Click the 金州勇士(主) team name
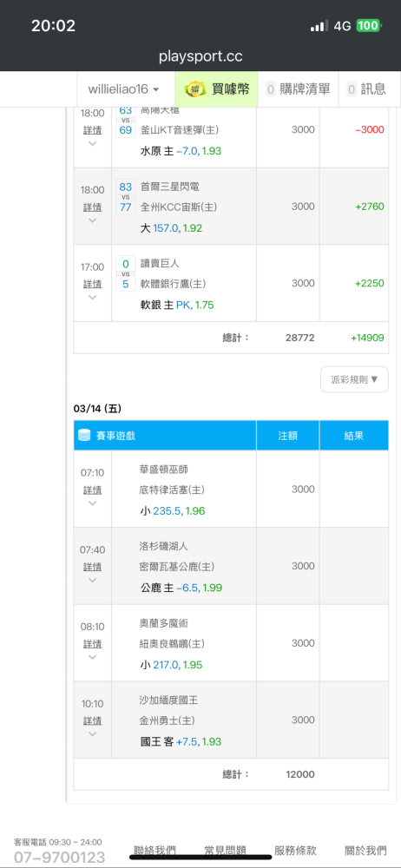Screen dimensions: 401x868 click(x=168, y=720)
